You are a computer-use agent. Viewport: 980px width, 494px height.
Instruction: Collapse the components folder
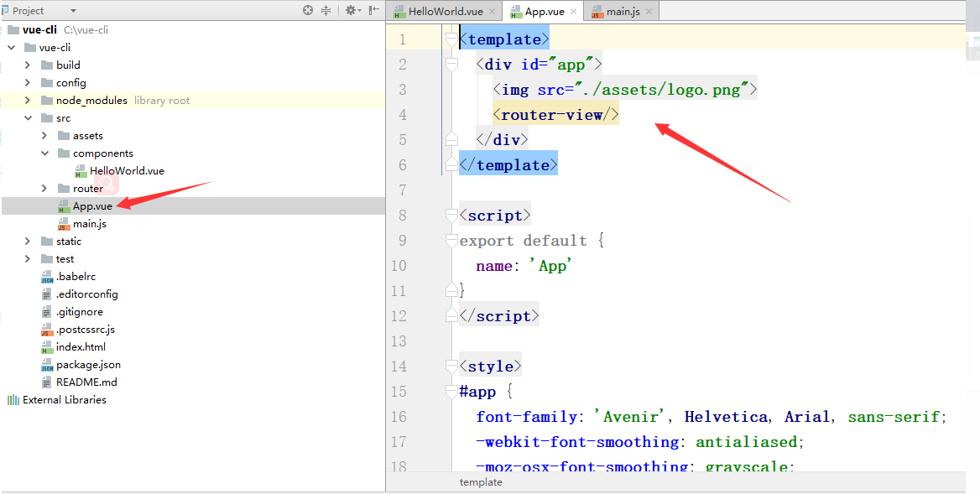[x=44, y=153]
